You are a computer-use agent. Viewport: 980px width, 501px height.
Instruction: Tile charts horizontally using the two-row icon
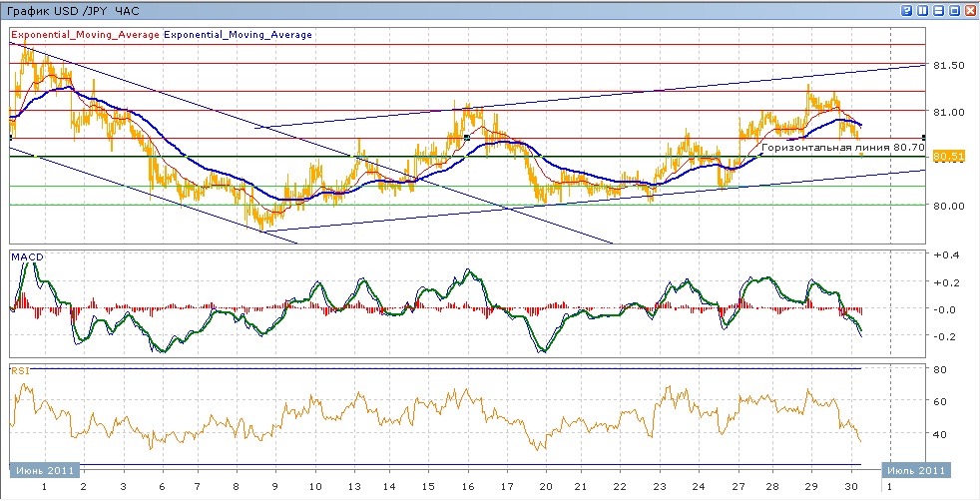click(938, 10)
